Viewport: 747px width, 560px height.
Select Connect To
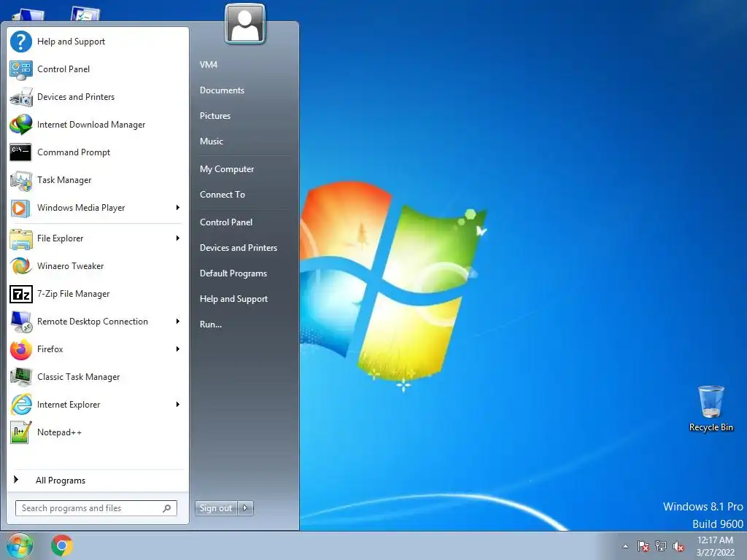pyautogui.click(x=222, y=194)
